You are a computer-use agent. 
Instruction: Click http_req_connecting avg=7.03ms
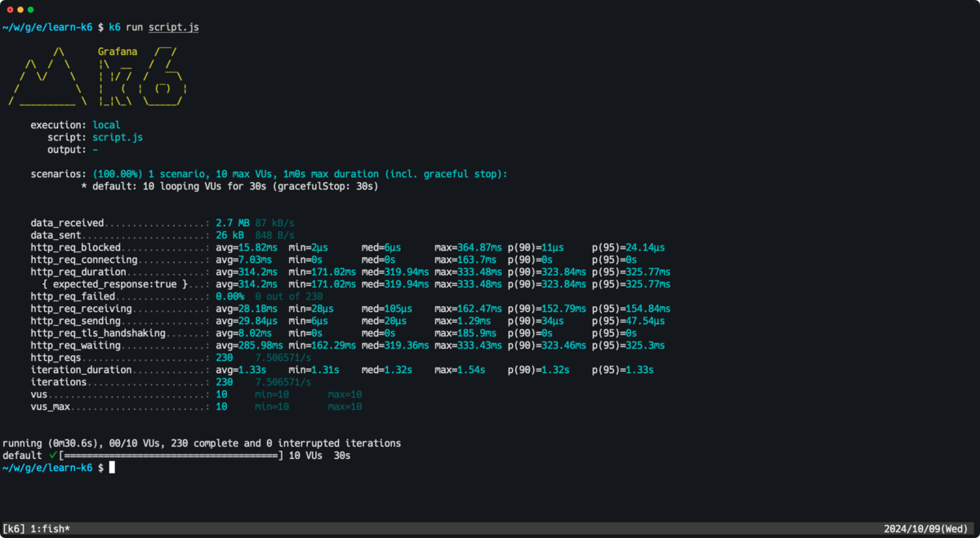(243, 260)
